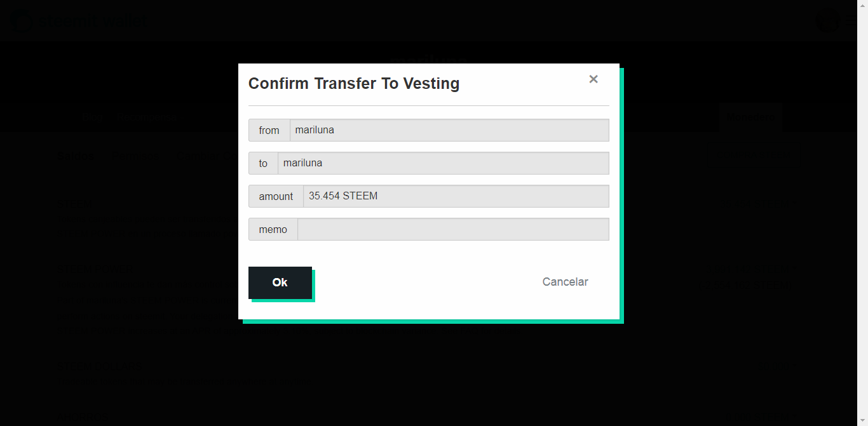868x426 pixels.
Task: Open the dimmed user avatar menu
Action: (x=827, y=21)
